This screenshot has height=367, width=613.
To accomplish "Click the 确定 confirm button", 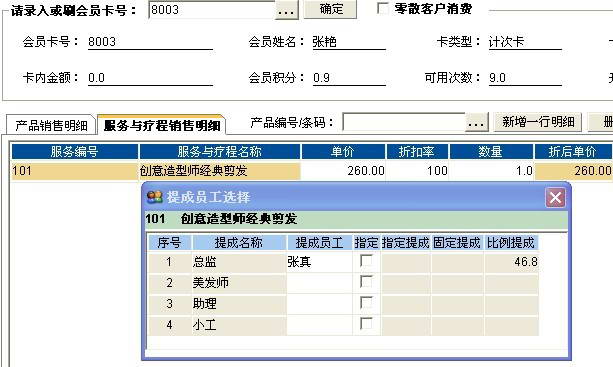I will (330, 9).
